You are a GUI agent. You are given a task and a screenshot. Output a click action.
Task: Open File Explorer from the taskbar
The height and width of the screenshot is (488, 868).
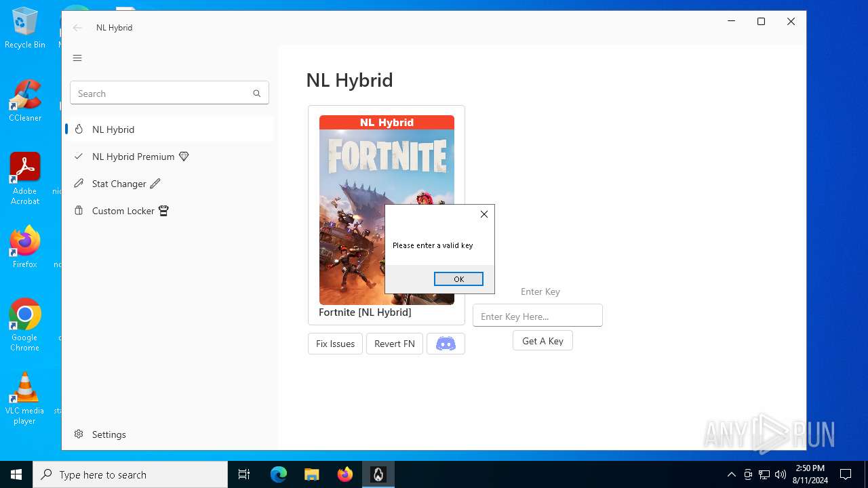[x=311, y=474]
